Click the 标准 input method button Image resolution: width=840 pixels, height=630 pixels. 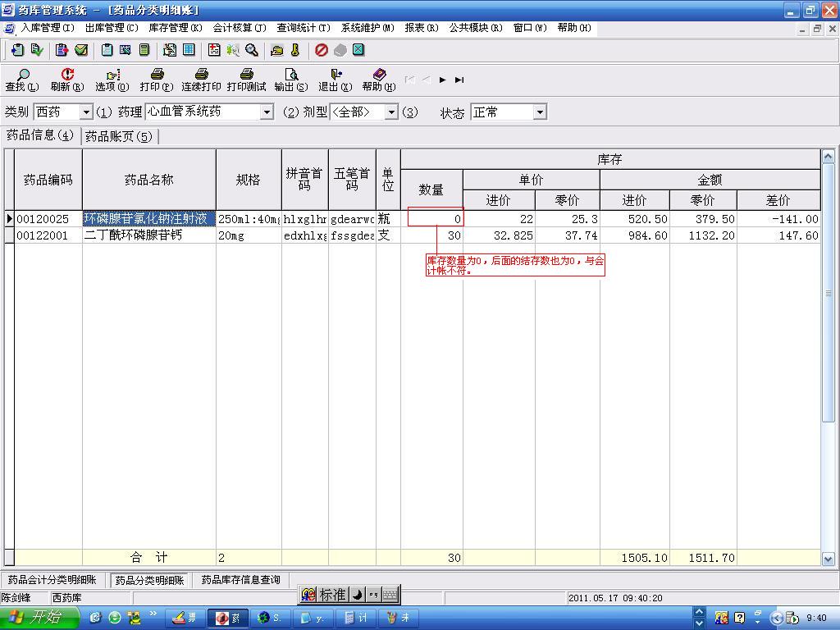tap(333, 595)
